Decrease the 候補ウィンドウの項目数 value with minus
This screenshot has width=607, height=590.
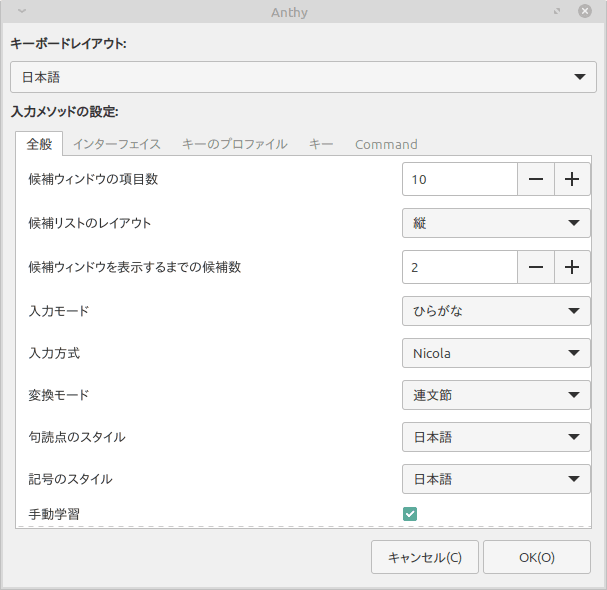coord(536,179)
